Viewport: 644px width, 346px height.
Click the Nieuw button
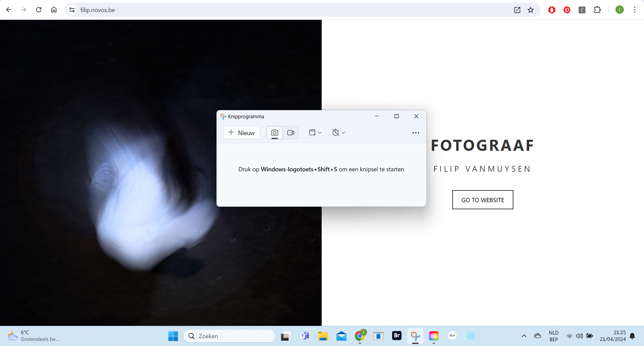click(x=241, y=133)
